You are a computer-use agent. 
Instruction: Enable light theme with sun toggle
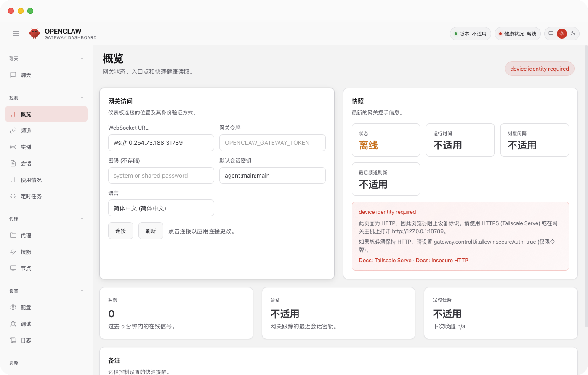point(562,34)
